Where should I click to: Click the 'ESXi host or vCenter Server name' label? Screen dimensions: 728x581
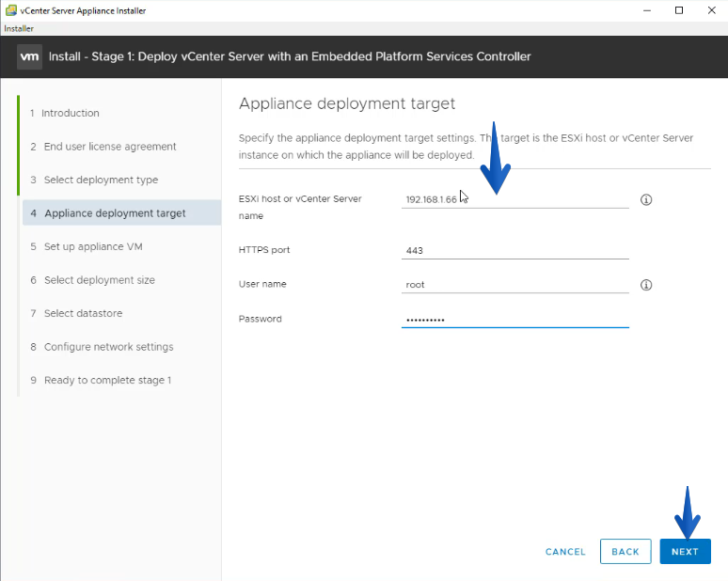300,207
